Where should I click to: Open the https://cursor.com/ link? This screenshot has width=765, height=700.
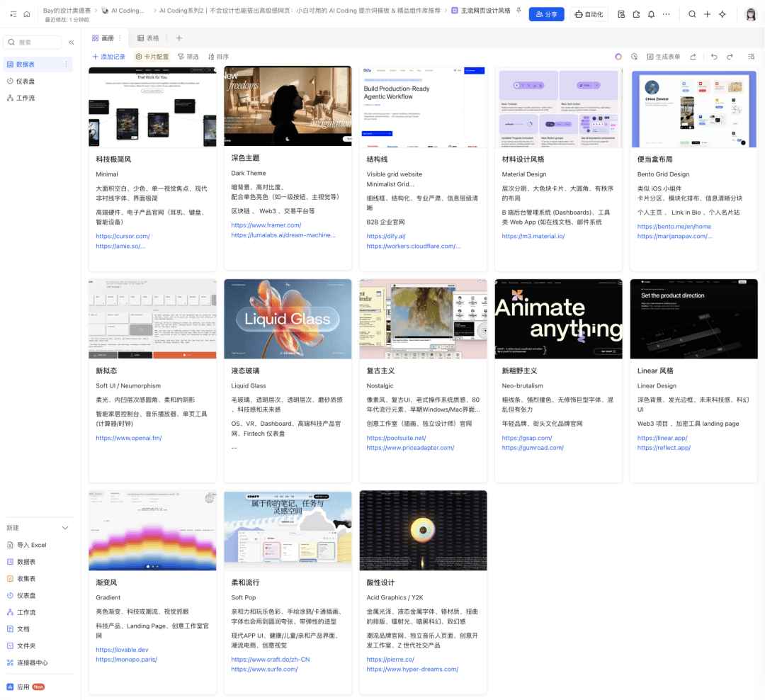coord(123,236)
